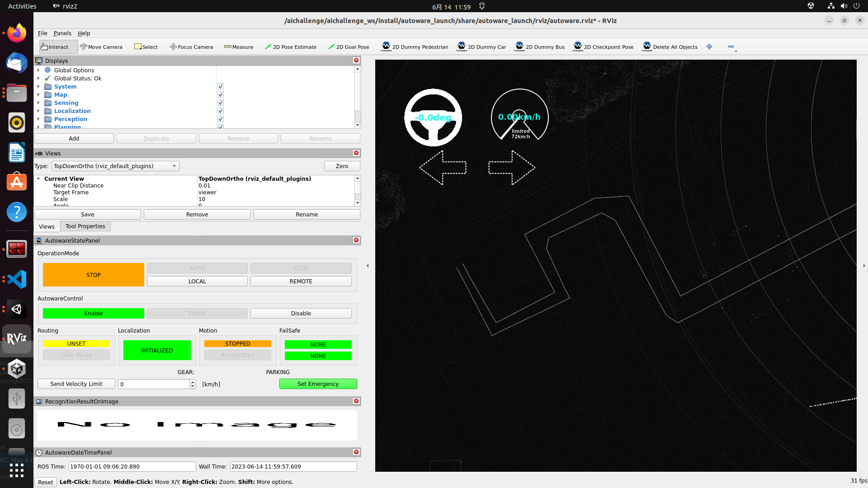The width and height of the screenshot is (868, 488).
Task: Toggle the System display checkbox
Action: coord(221,87)
